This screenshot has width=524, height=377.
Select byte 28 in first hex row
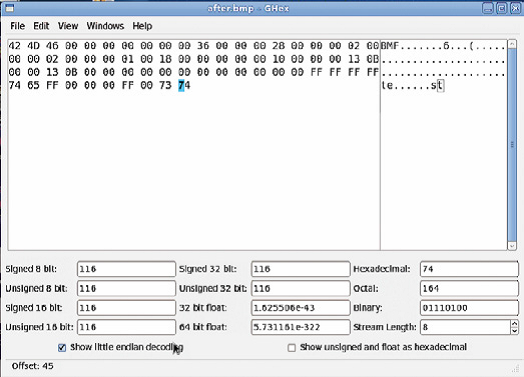coord(278,46)
